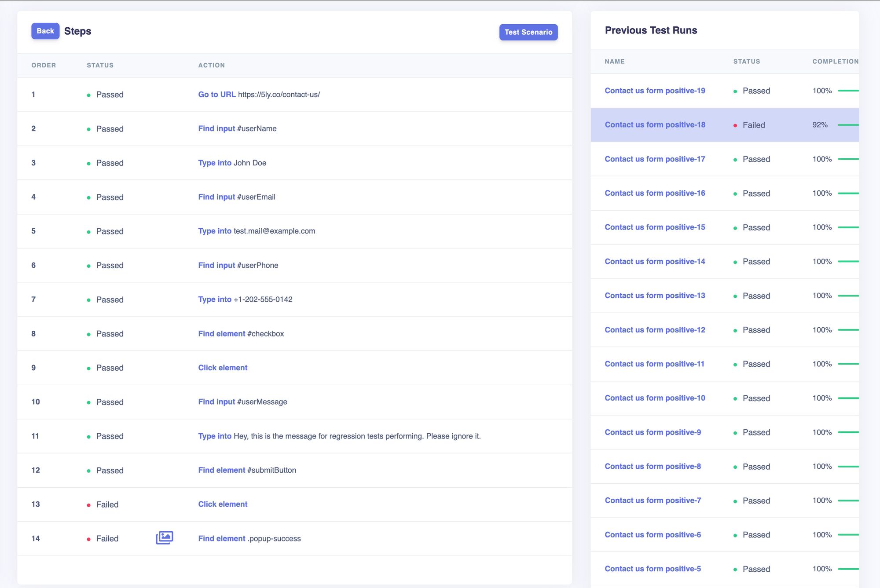
Task: Click Type into test.mail@example.com action
Action: pyautogui.click(x=257, y=231)
